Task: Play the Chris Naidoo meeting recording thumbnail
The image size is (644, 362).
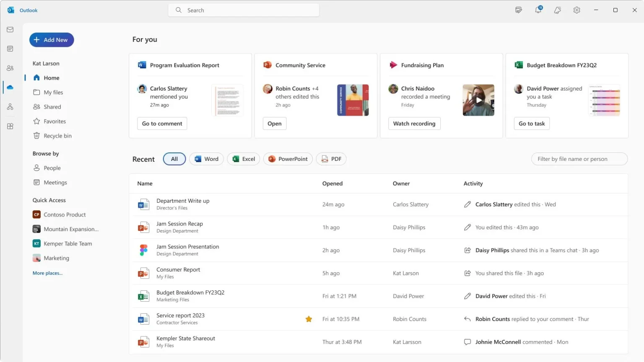Action: click(478, 100)
